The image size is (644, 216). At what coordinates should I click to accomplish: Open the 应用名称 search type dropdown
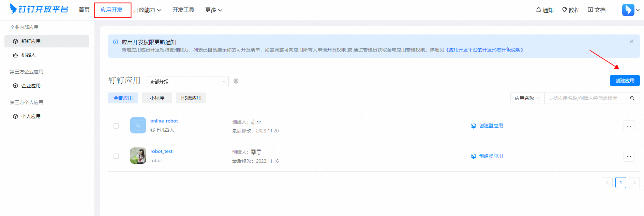pyautogui.click(x=527, y=98)
